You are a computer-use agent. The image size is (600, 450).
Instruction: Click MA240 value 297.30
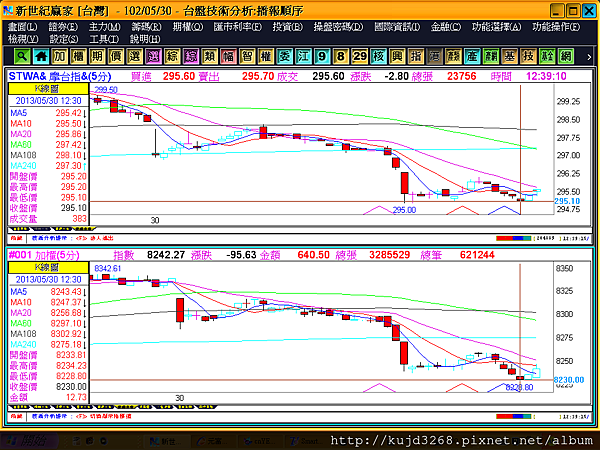coord(68,166)
